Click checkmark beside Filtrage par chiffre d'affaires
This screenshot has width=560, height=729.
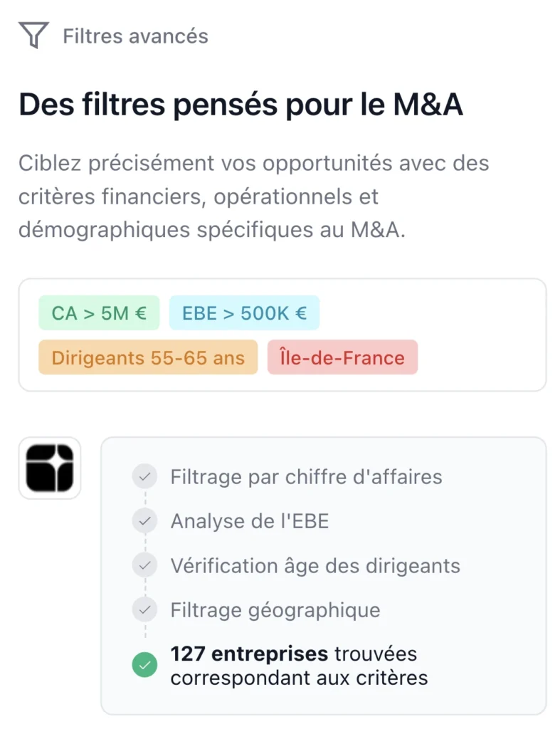tap(144, 476)
